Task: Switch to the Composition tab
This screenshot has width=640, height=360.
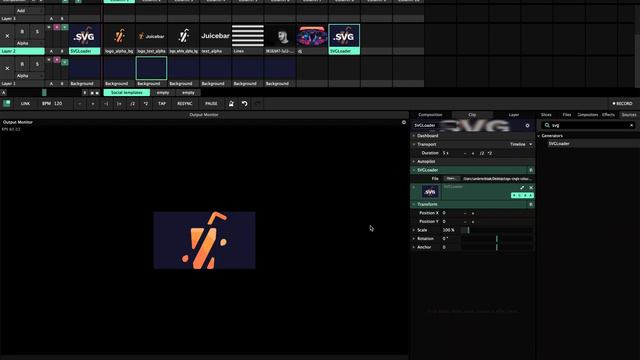Action: coord(430,115)
